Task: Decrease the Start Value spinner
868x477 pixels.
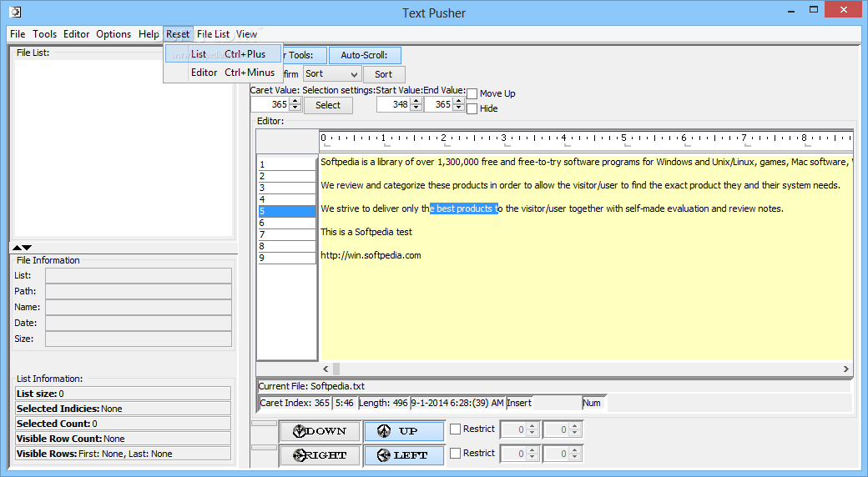Action: (416, 108)
